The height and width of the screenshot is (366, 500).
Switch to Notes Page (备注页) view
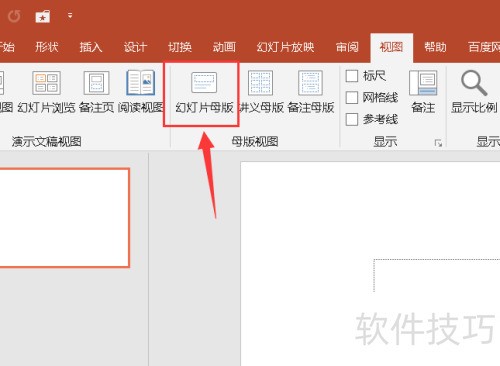(96, 93)
